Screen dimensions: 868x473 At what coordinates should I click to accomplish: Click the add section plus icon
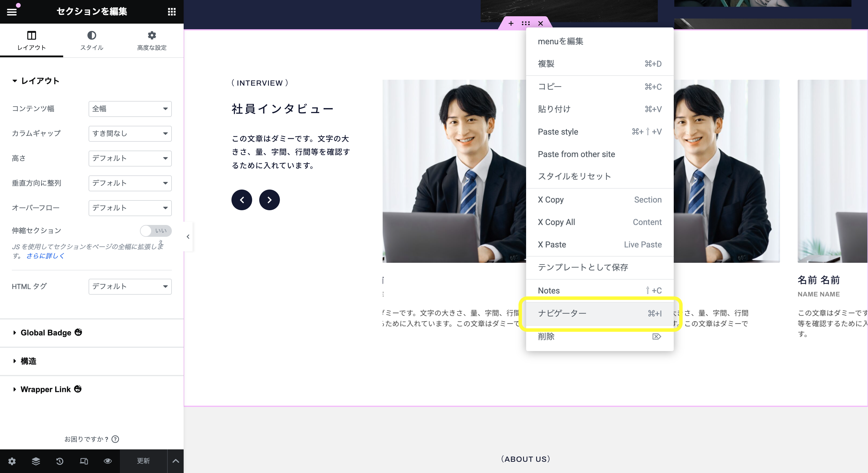pos(511,23)
